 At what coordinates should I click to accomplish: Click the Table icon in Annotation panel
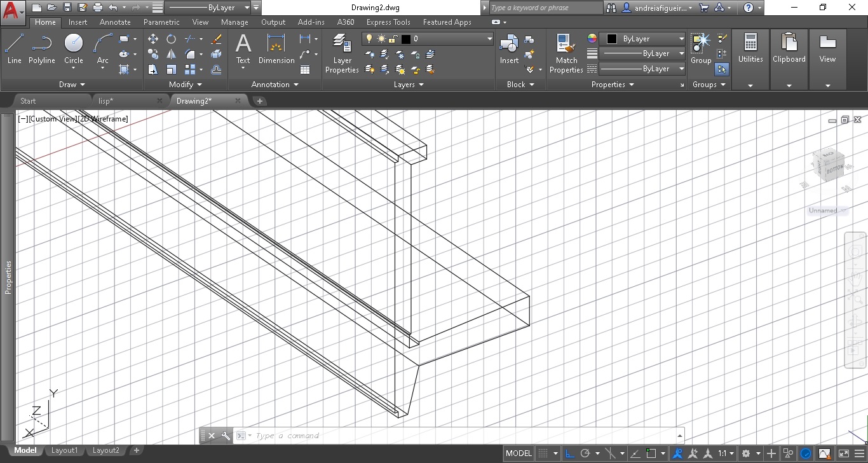305,69
